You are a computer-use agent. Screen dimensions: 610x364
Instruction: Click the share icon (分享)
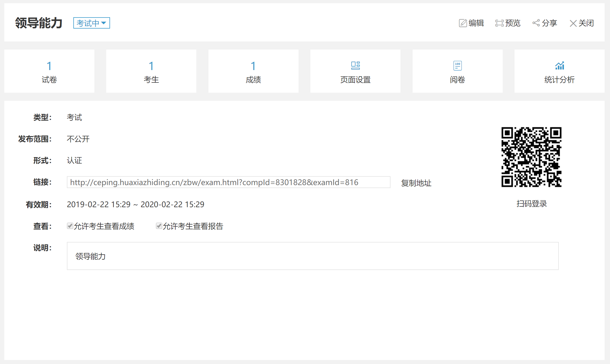[x=536, y=23]
